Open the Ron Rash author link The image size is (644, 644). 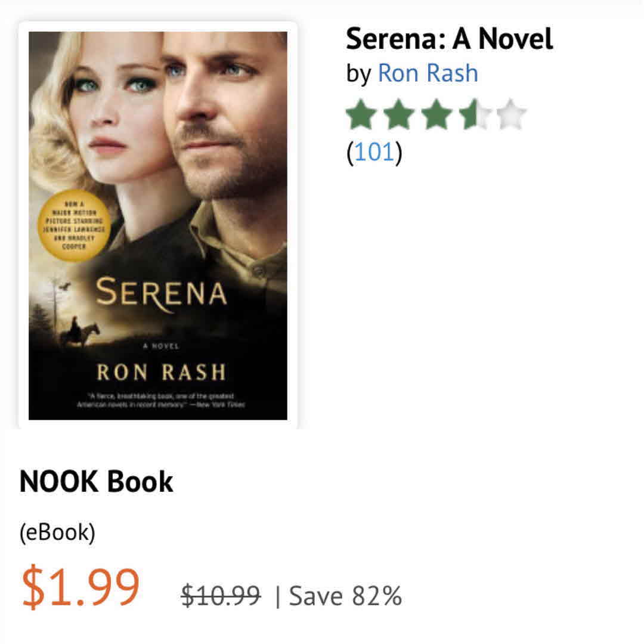click(428, 73)
